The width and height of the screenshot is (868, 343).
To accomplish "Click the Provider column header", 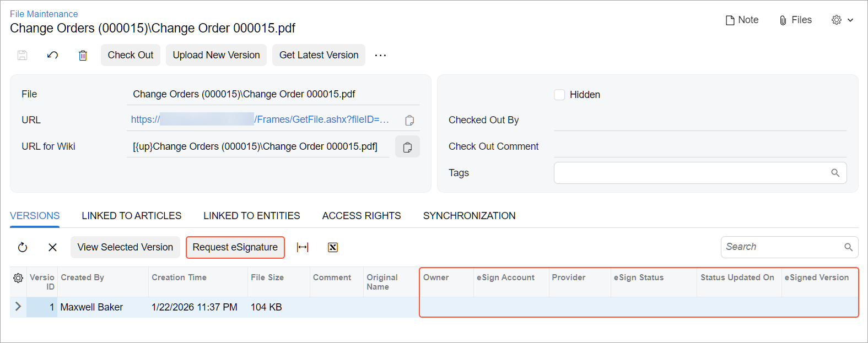I will (580, 282).
